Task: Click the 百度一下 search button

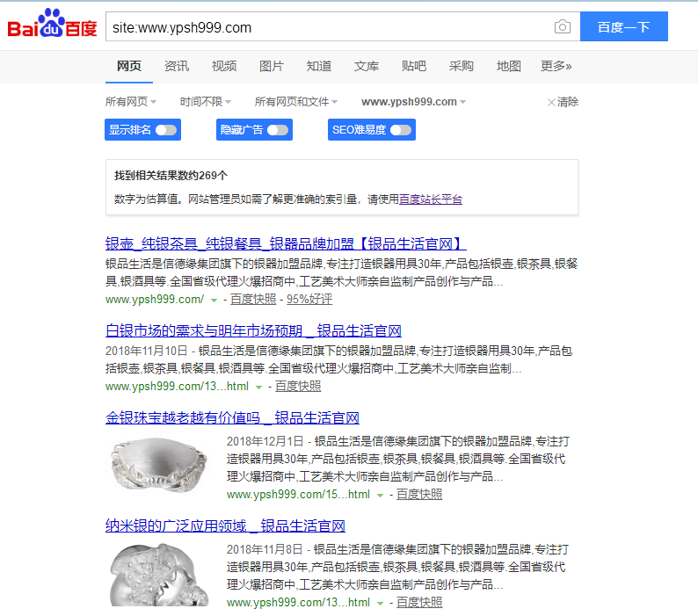Action: coord(623,26)
